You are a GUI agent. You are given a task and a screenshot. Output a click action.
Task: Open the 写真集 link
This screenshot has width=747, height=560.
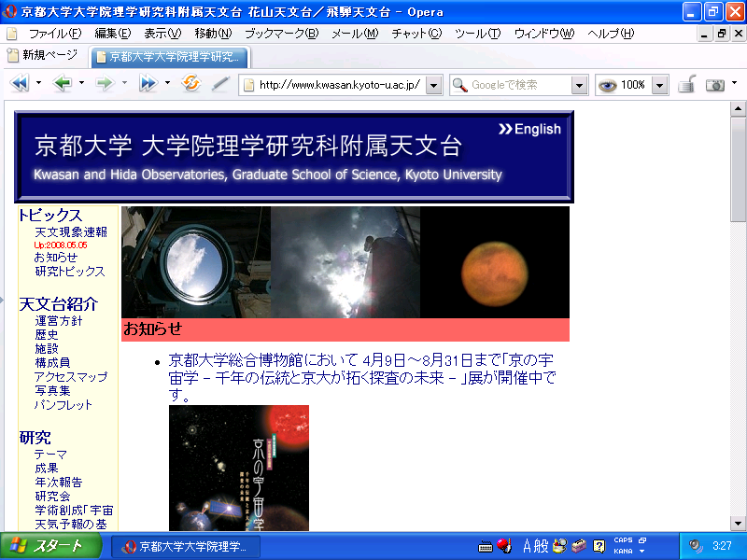[x=52, y=390]
